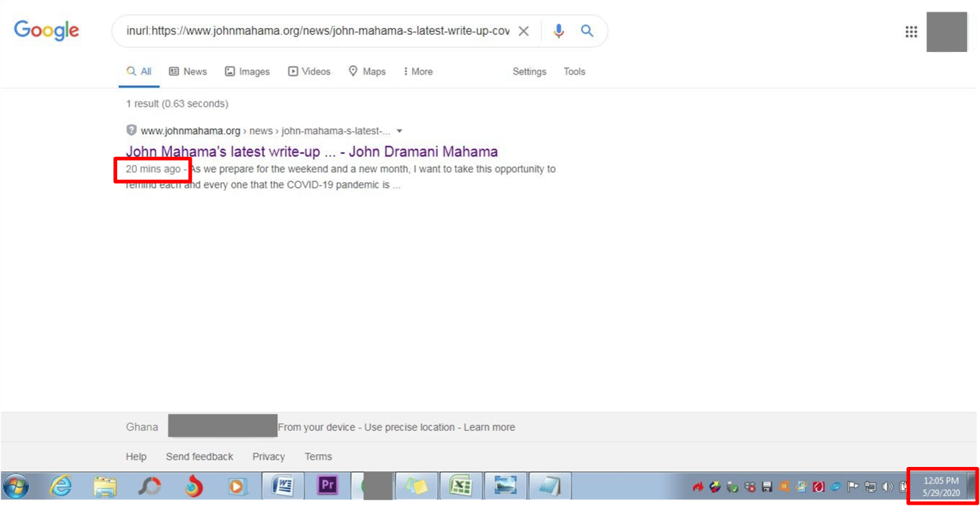The height and width of the screenshot is (506, 980).
Task: Open the Google apps grid
Action: pos(911,31)
